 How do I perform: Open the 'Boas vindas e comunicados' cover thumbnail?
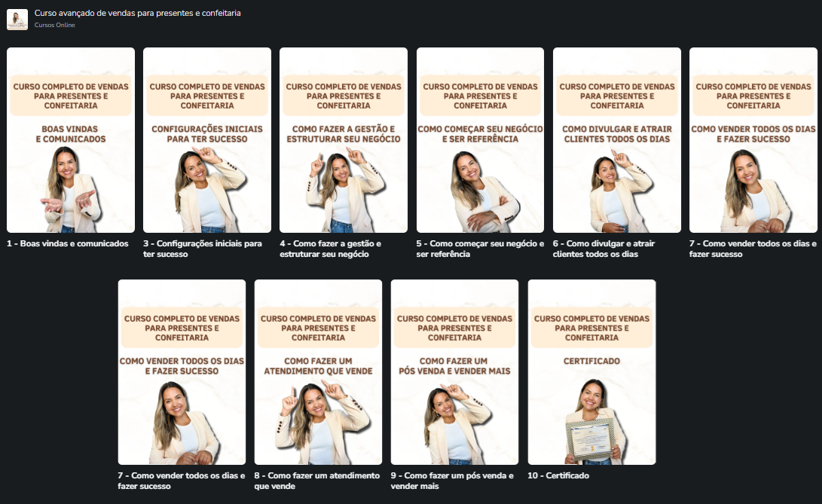click(71, 140)
